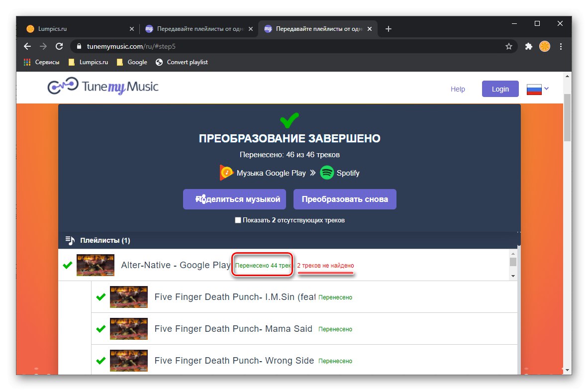The width and height of the screenshot is (588, 391).
Task: Select the active third browser tab
Action: [318, 29]
